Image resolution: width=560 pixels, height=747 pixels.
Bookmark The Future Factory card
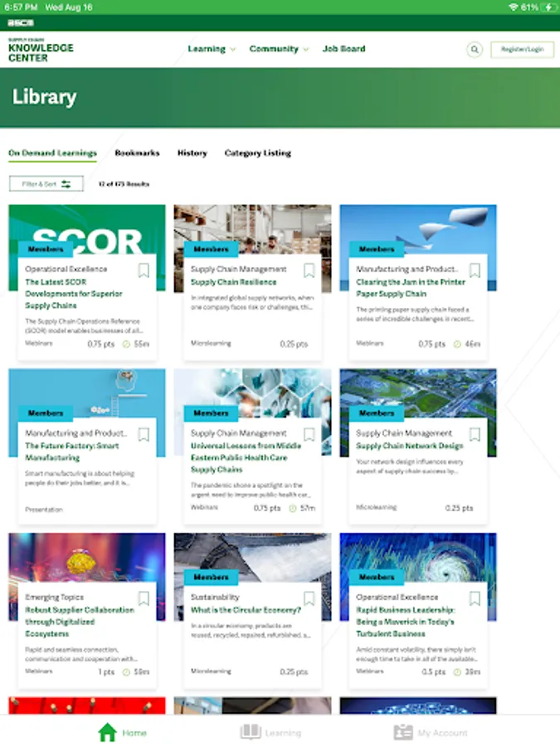144,434
